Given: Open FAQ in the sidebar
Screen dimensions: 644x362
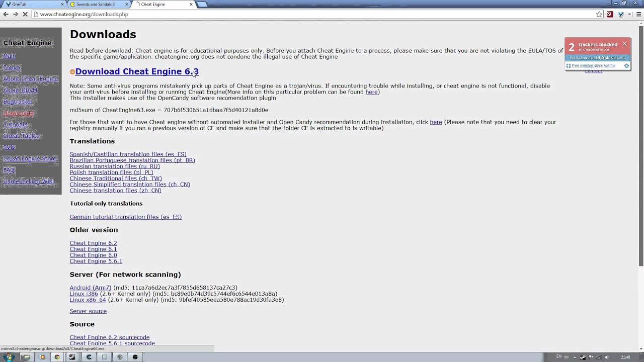Looking at the screenshot, I should coord(9,170).
